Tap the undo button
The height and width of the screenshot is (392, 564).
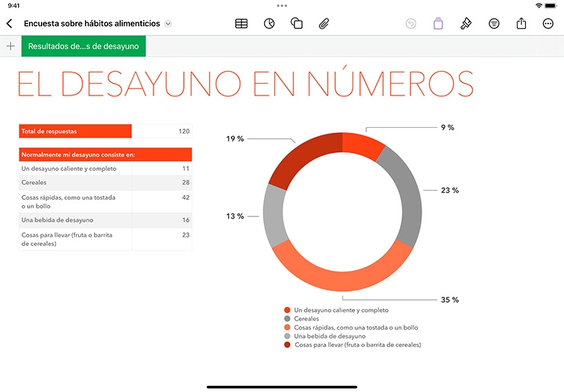(x=411, y=24)
